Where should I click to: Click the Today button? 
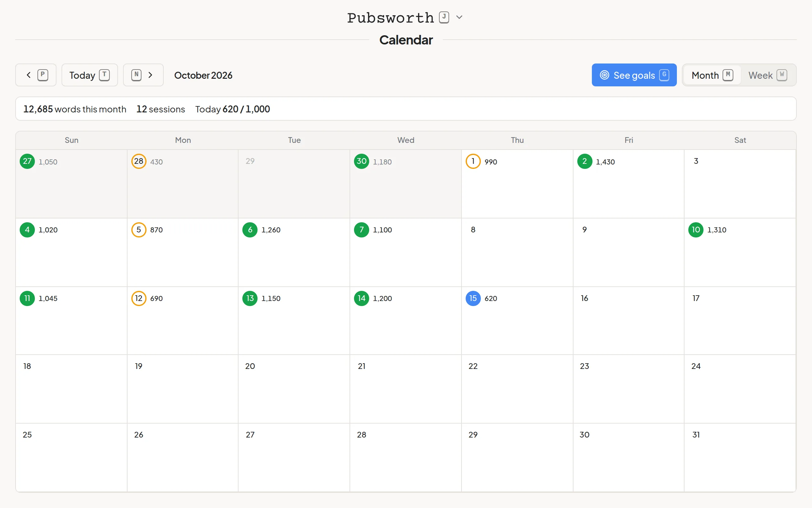pos(89,75)
